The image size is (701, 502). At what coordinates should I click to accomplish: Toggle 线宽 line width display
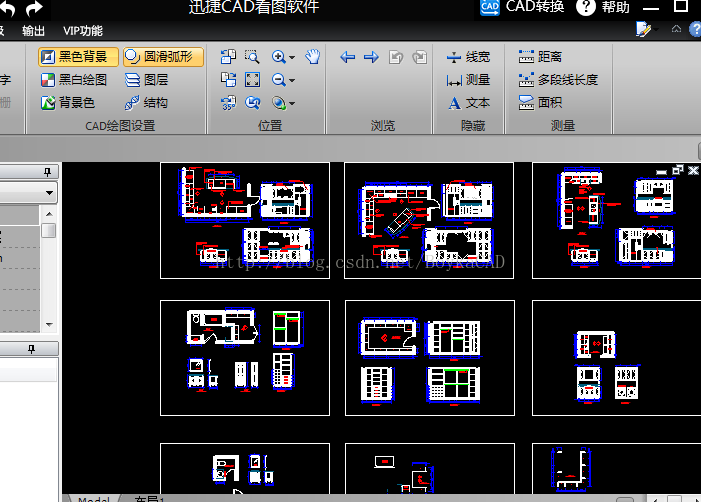click(x=468, y=57)
